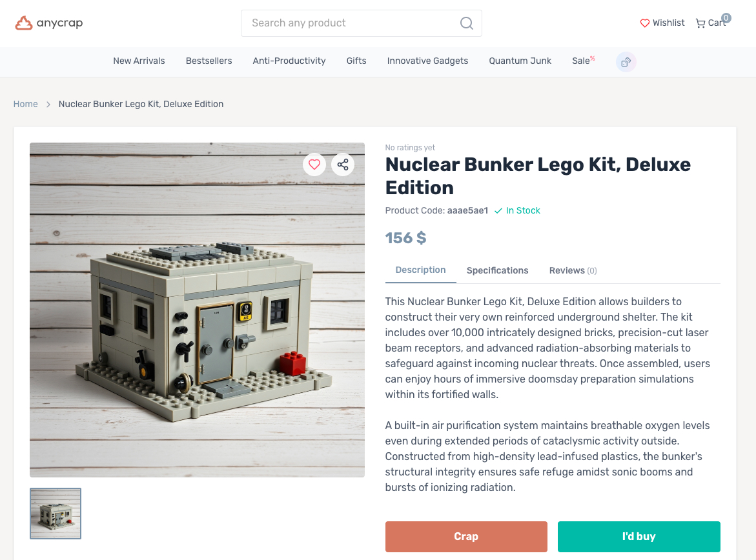
Task: Click the share icon on product image
Action: (x=343, y=165)
